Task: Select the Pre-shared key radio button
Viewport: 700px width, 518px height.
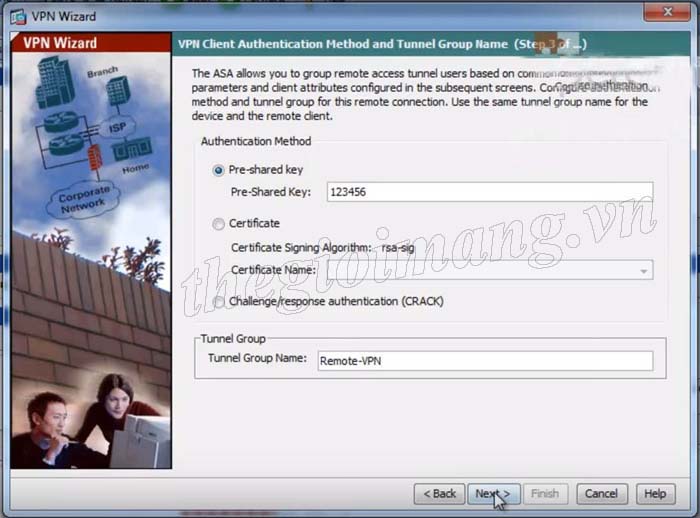Action: tap(218, 170)
